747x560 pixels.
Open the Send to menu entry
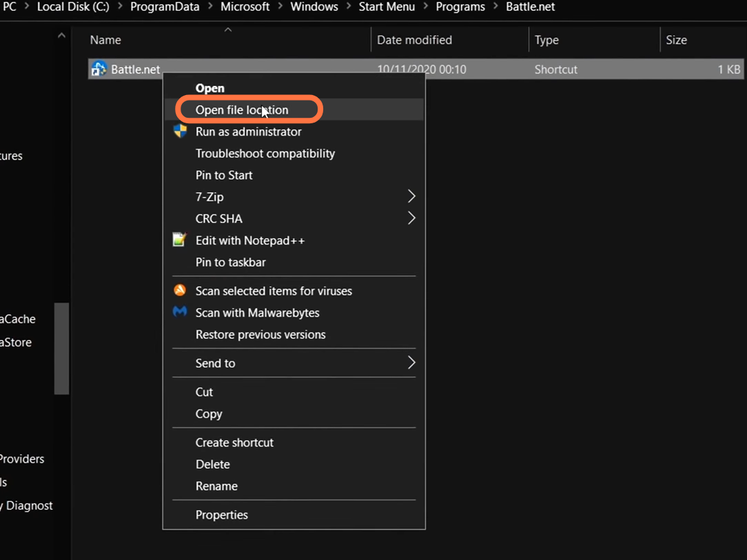(x=215, y=363)
